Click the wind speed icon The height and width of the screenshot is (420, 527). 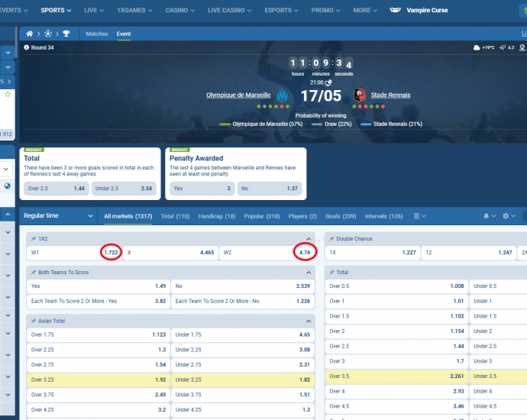[x=503, y=47]
